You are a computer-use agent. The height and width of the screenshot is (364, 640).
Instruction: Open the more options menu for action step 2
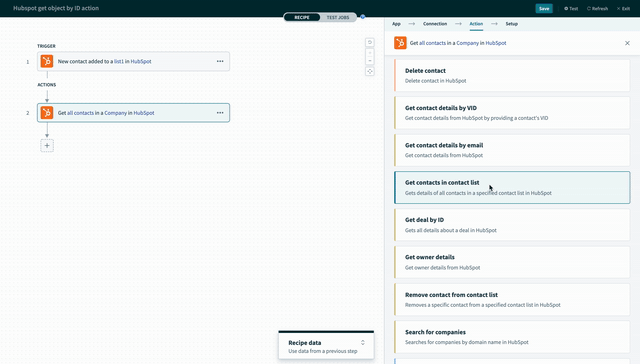[220, 113]
